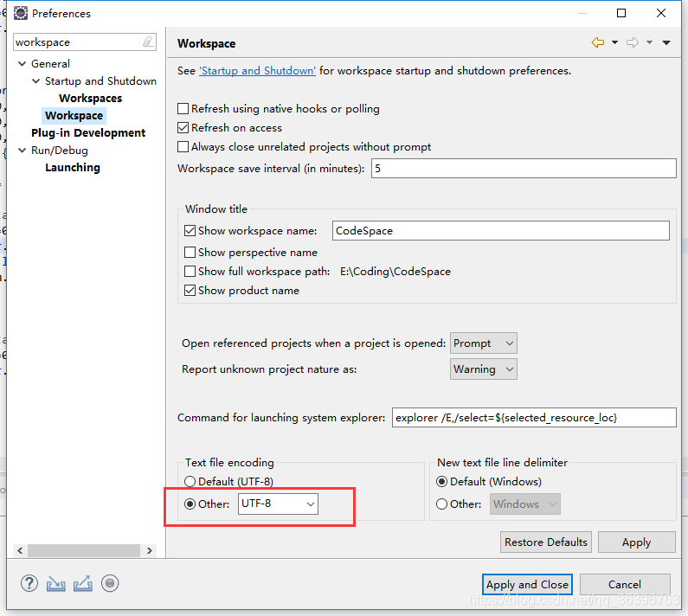Toggle Show workspace name checkbox
The image size is (688, 616).
190,231
